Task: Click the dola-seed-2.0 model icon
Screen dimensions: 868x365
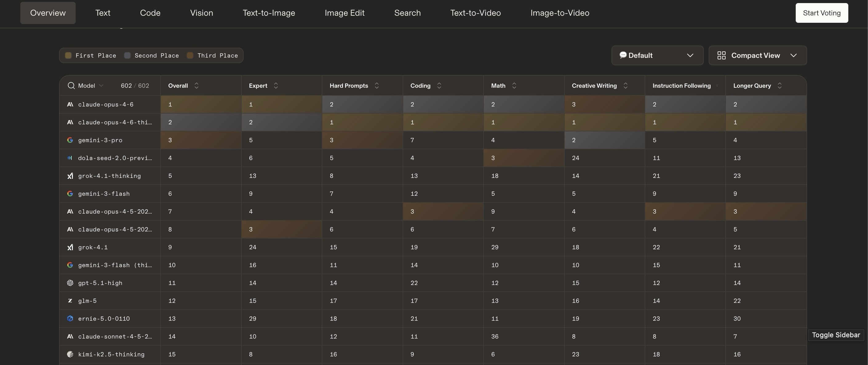Action: 70,158
